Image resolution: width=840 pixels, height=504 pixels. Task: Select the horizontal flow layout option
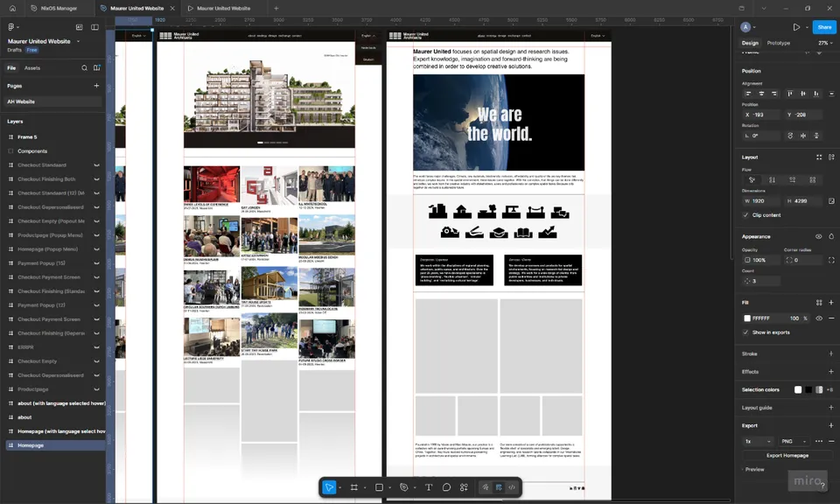793,180
